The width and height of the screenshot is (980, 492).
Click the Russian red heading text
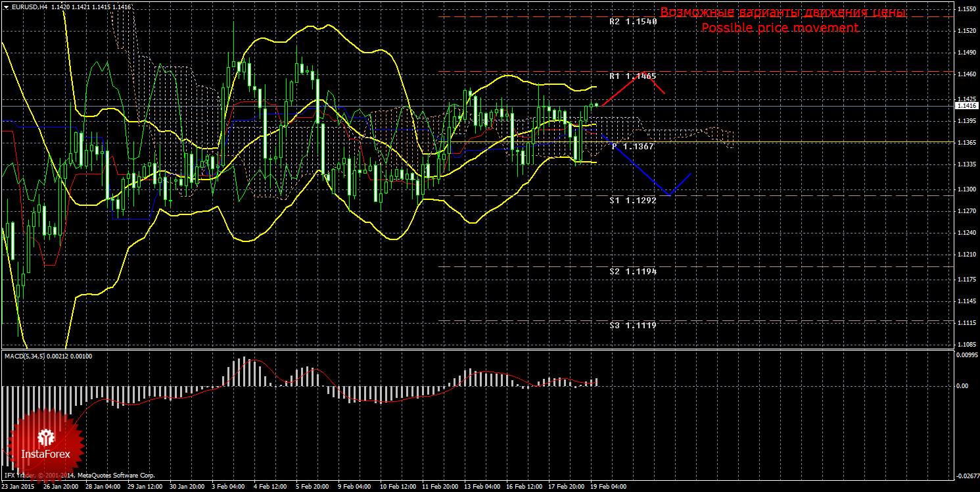click(783, 12)
